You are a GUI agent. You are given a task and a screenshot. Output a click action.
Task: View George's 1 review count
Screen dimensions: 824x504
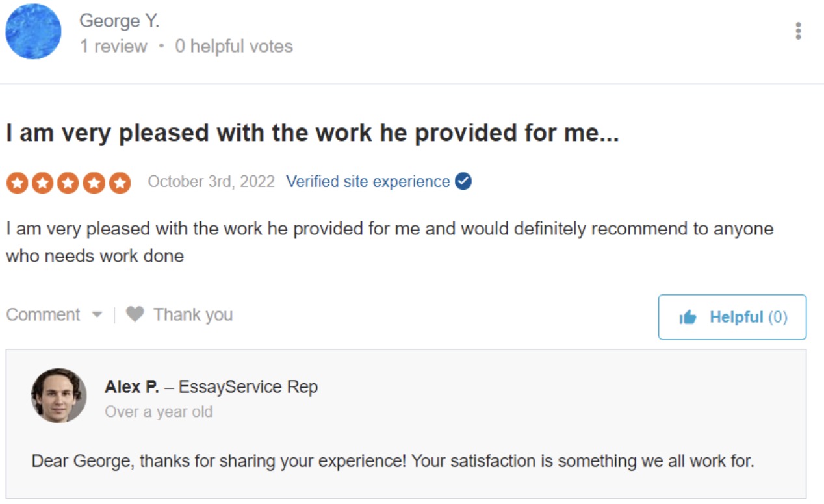[113, 47]
